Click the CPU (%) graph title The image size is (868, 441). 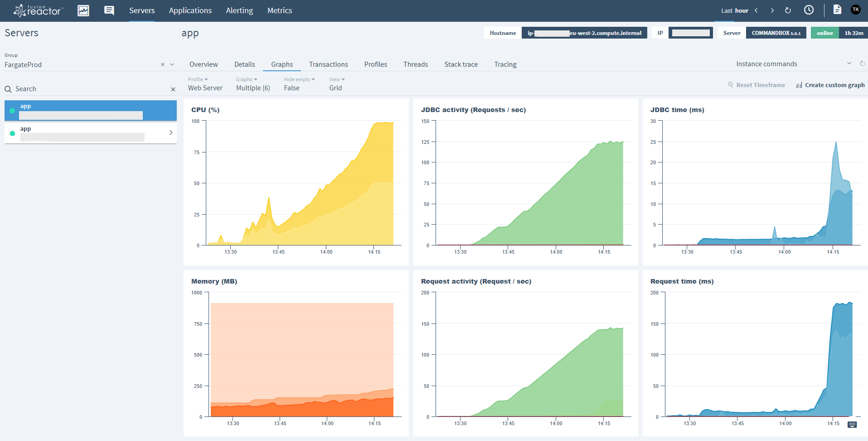coord(205,110)
